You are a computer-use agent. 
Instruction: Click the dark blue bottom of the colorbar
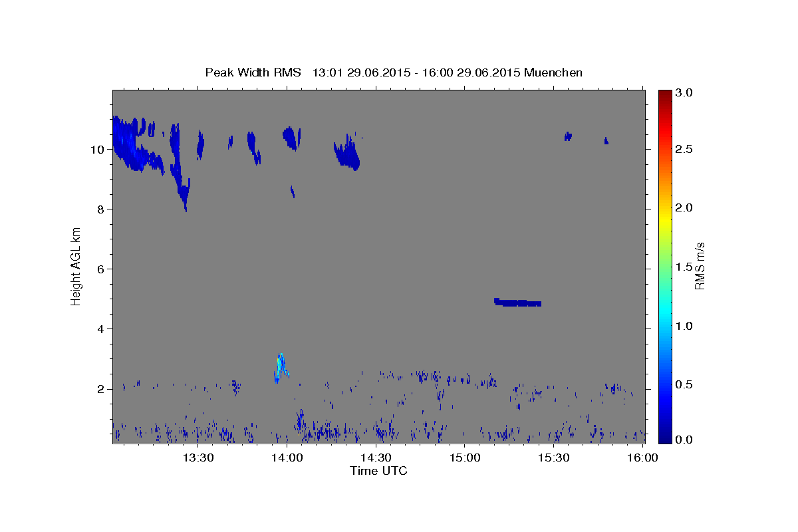[x=664, y=436]
